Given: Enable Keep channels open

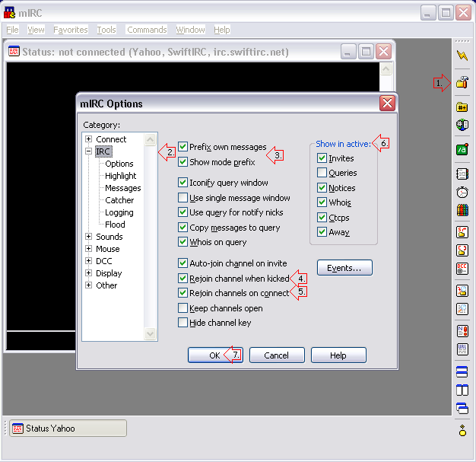Looking at the screenshot, I should pos(182,308).
